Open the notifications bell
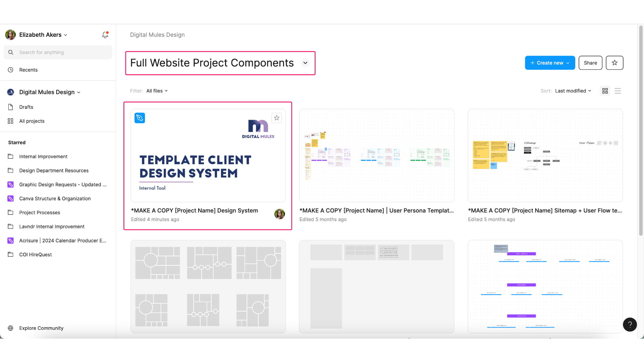Image resolution: width=644 pixels, height=362 pixels. pos(105,35)
